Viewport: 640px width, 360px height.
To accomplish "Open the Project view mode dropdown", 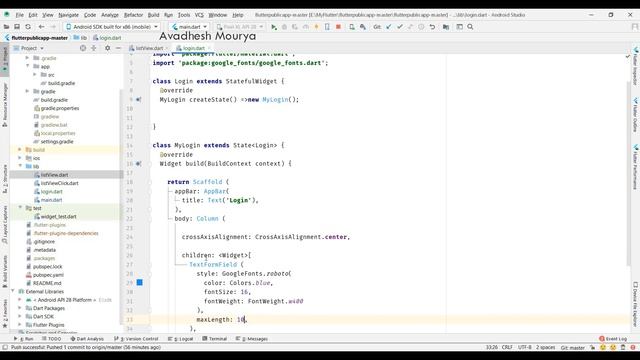I will [x=29, y=48].
